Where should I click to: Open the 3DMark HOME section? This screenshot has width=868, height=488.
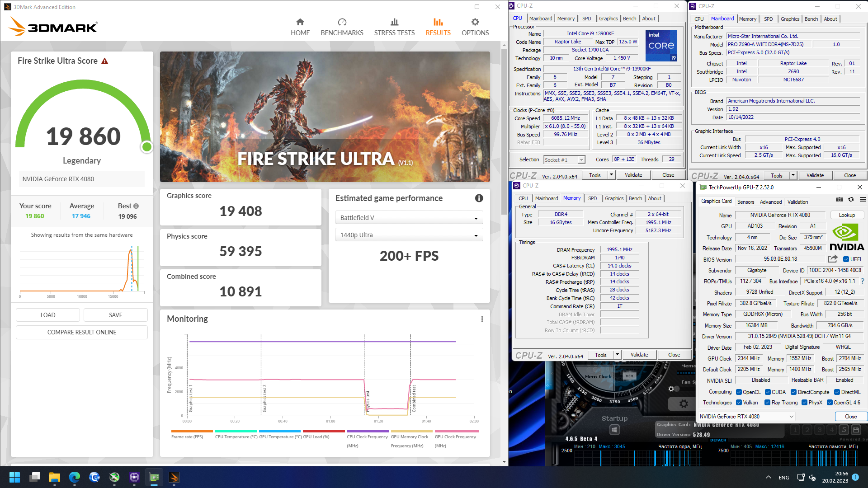tap(300, 27)
